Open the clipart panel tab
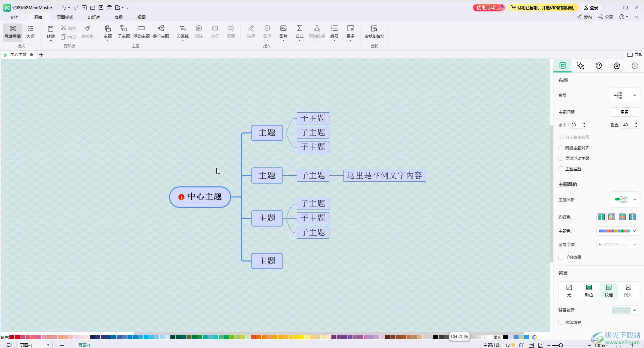The image size is (644, 348). 617,66
